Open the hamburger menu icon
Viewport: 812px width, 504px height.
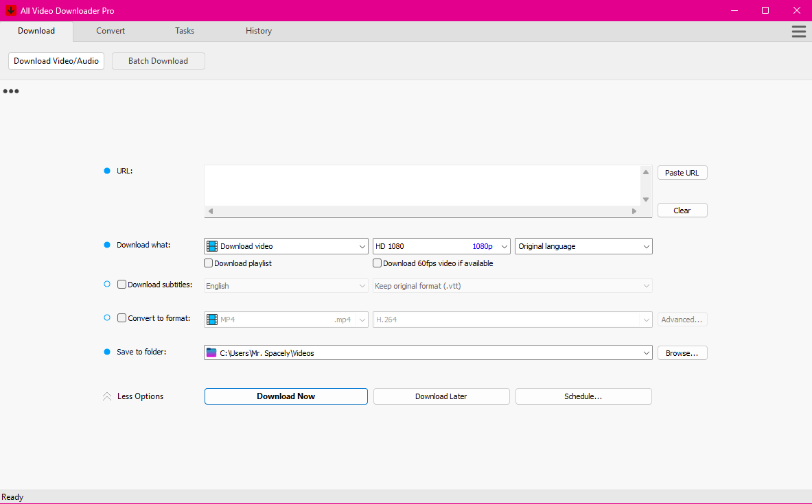coord(798,32)
